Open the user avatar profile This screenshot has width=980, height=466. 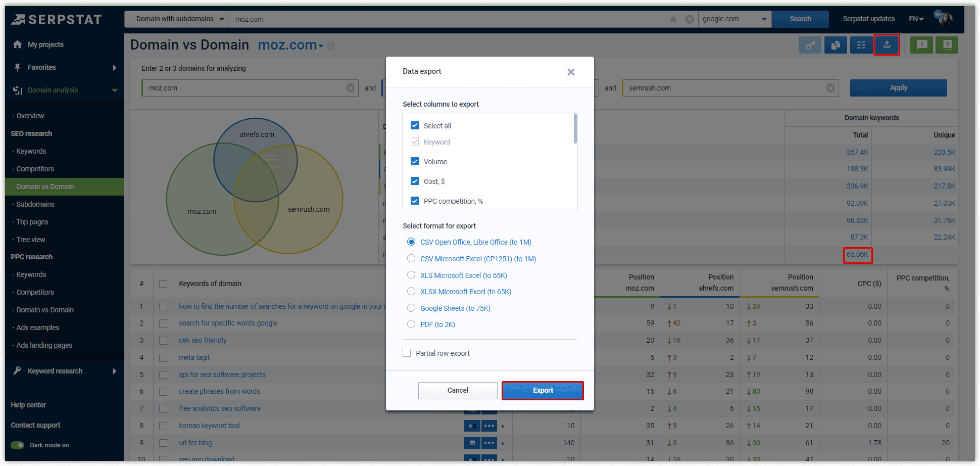pos(945,19)
